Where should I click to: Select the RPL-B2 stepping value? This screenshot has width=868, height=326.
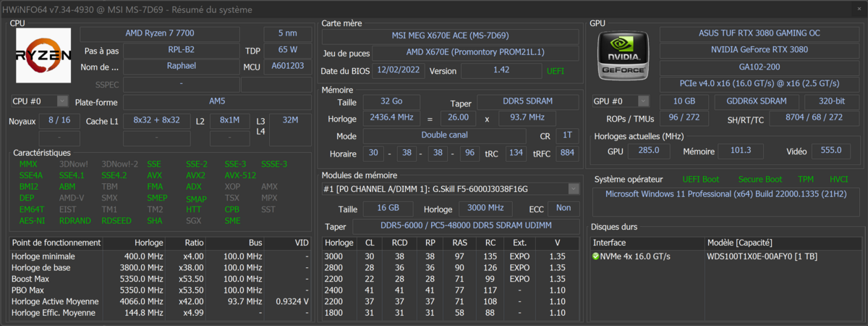(x=180, y=50)
